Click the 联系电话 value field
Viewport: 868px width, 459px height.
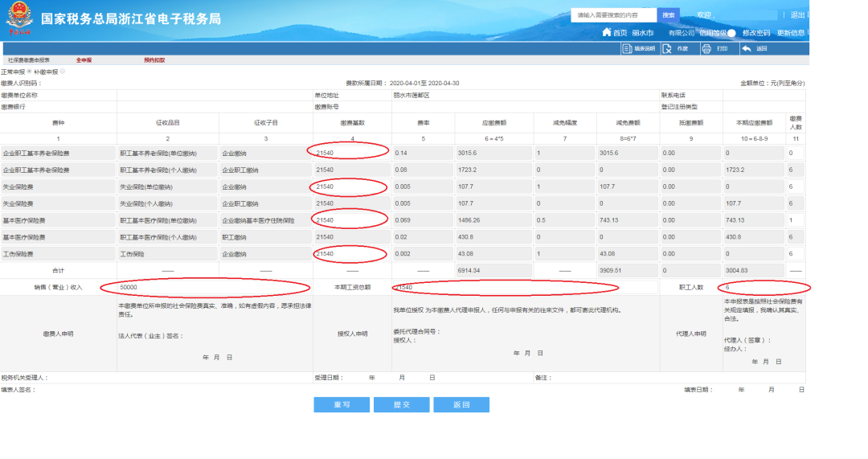click(x=764, y=95)
